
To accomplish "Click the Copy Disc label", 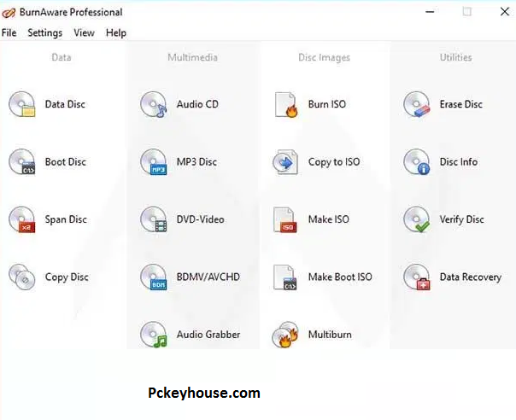I will 67,277.
